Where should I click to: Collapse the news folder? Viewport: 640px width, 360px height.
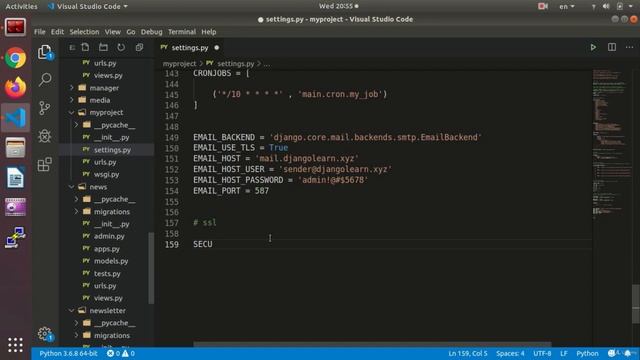[x=98, y=187]
